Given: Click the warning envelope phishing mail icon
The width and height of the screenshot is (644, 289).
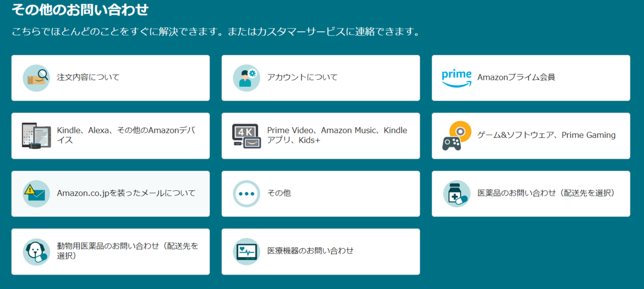Looking at the screenshot, I should pyautogui.click(x=36, y=194).
